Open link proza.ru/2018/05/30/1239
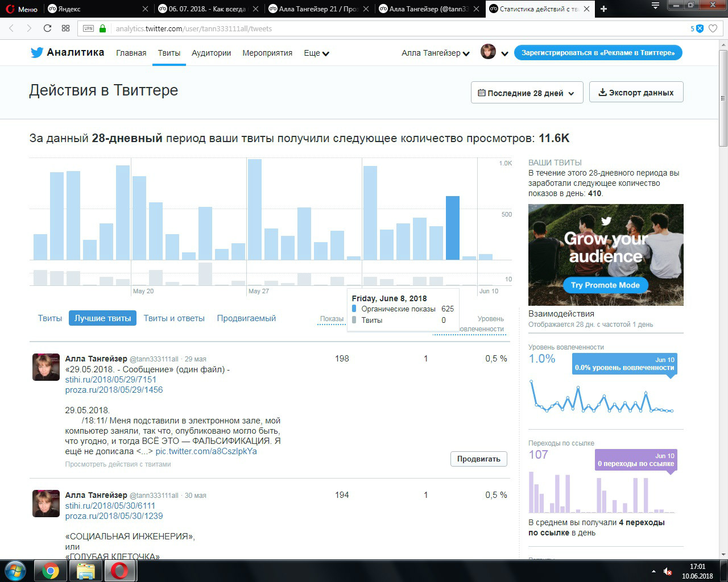Image resolution: width=728 pixels, height=582 pixels. pyautogui.click(x=114, y=516)
